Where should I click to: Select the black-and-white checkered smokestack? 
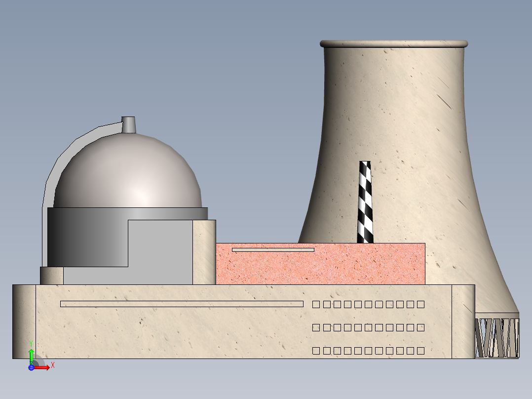365,202
